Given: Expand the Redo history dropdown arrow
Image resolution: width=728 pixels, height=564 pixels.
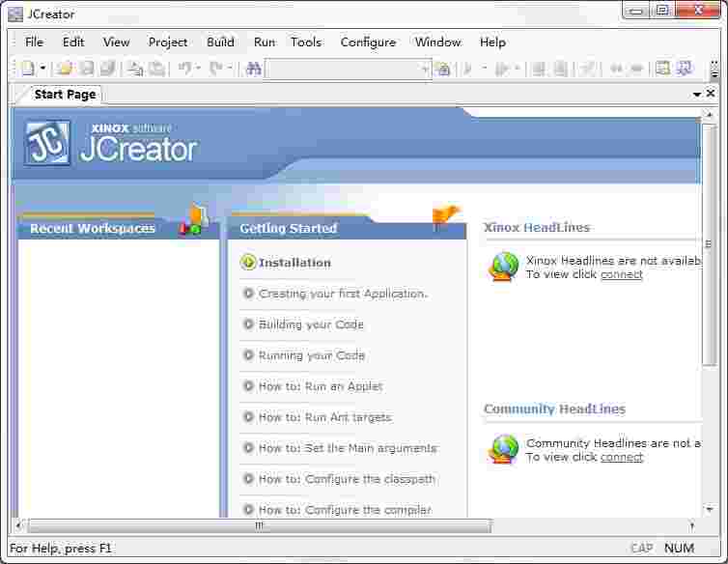Looking at the screenshot, I should point(230,69).
